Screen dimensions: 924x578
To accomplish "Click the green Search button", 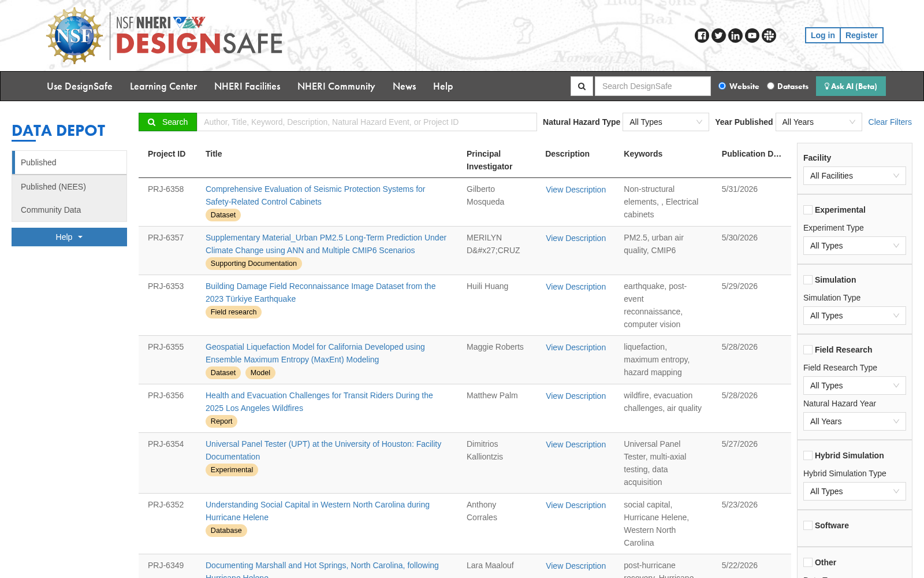I will coord(167,122).
